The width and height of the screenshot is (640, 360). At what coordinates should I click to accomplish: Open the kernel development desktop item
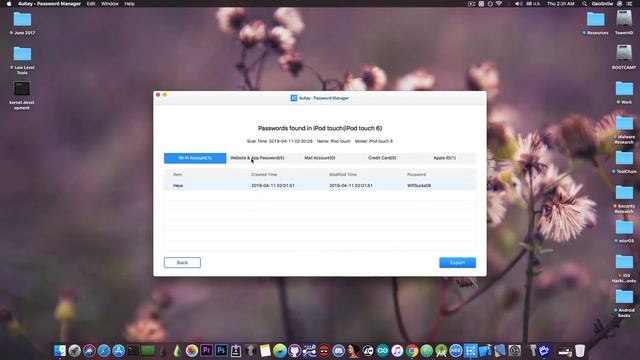point(22,89)
